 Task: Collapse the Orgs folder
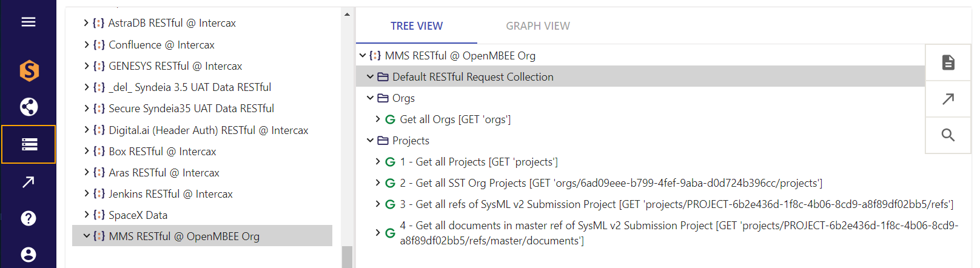[370, 98]
